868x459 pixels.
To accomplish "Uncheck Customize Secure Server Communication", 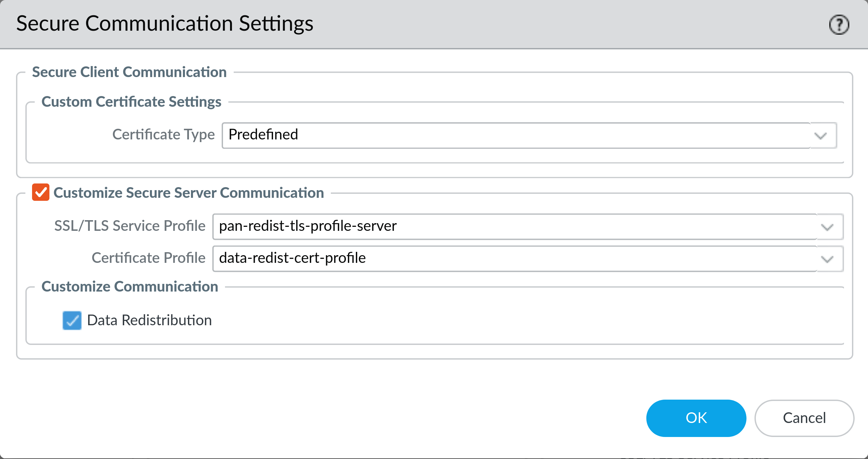I will [x=40, y=192].
